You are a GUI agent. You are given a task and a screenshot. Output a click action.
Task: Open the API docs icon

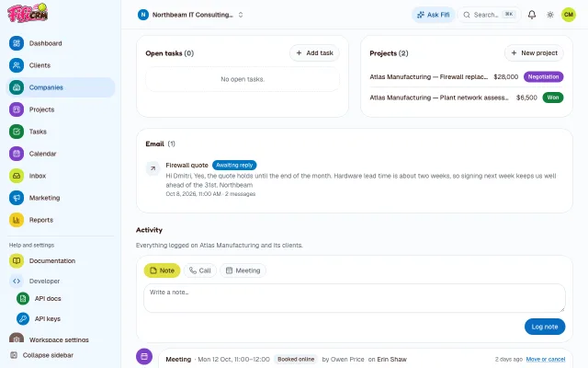coord(23,298)
